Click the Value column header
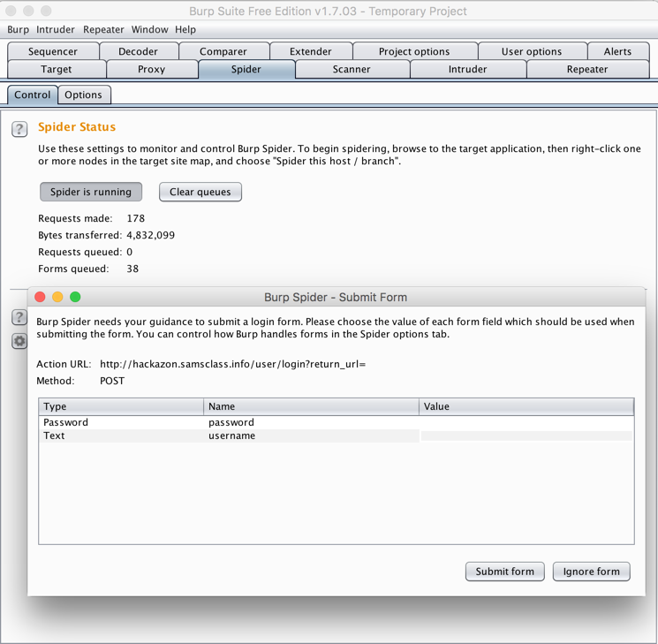This screenshot has width=658, height=644. coord(526,406)
